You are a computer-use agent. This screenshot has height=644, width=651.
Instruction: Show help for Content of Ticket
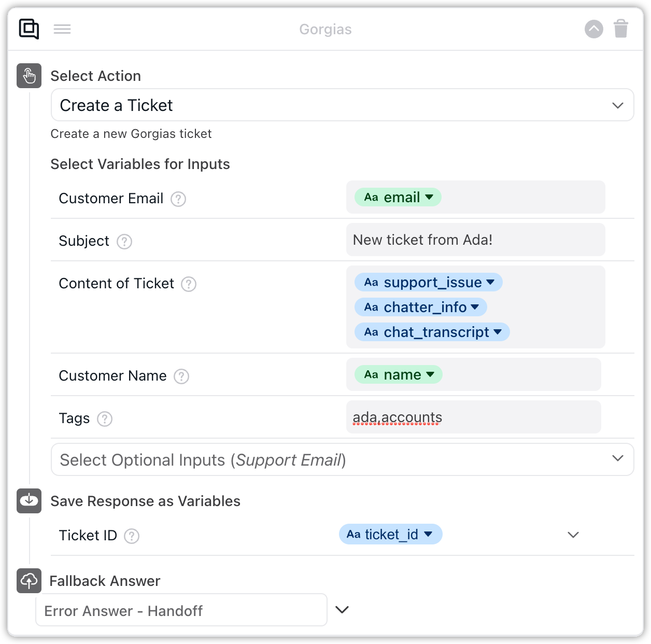click(189, 284)
